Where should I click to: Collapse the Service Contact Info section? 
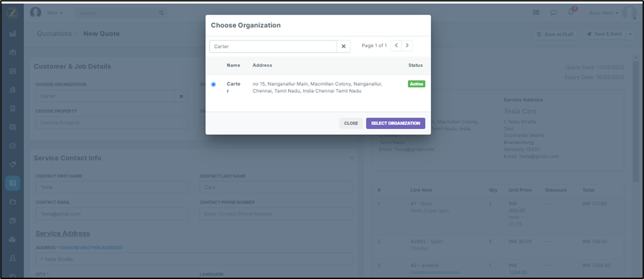pyautogui.click(x=352, y=158)
